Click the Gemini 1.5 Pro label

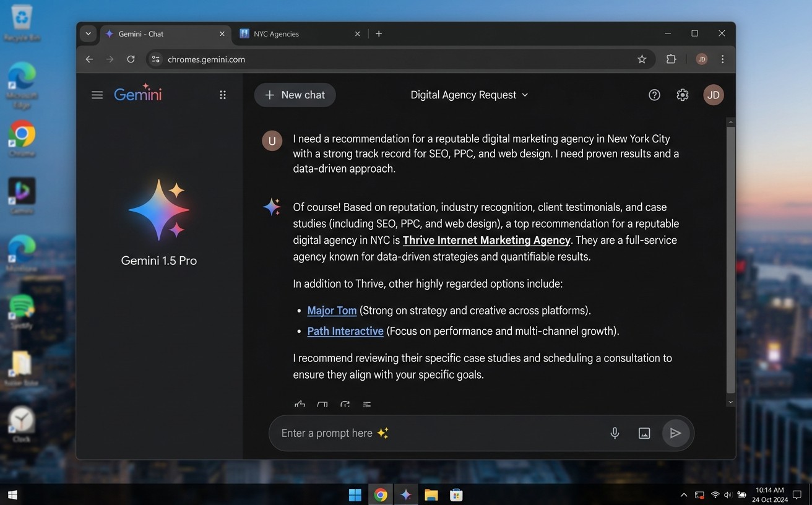tap(159, 261)
